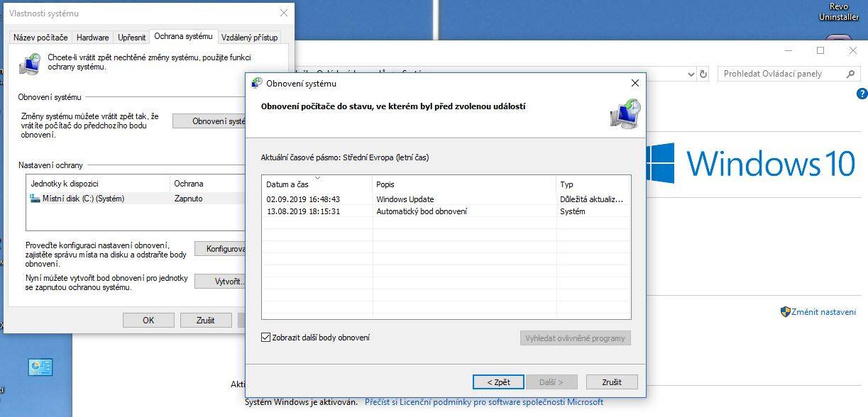Switch to the Název počítače tab
868x417 pixels.
pyautogui.click(x=40, y=38)
